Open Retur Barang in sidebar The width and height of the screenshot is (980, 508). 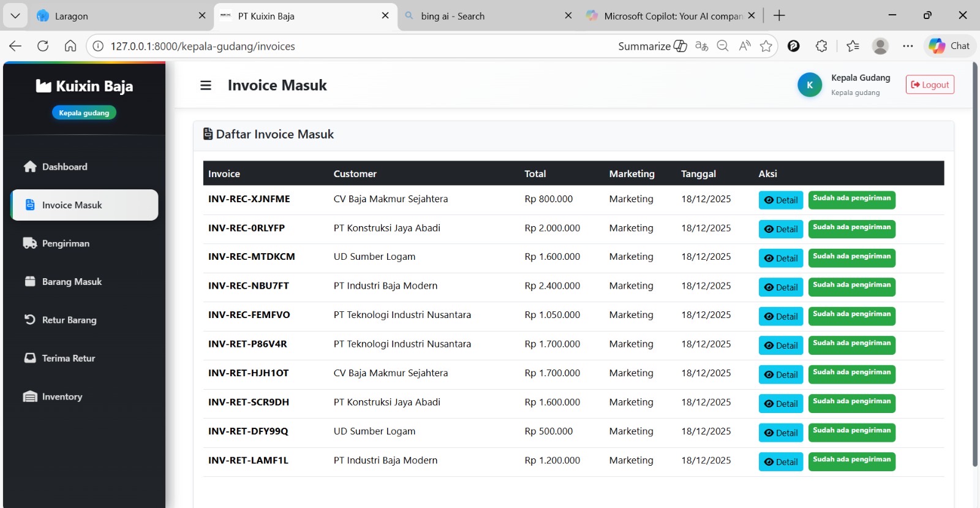tap(84, 320)
